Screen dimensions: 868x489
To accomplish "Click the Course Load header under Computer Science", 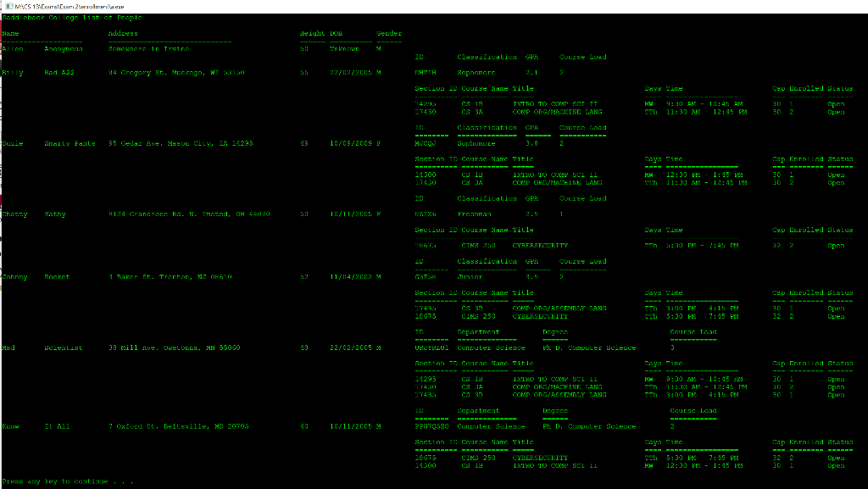I will (693, 332).
